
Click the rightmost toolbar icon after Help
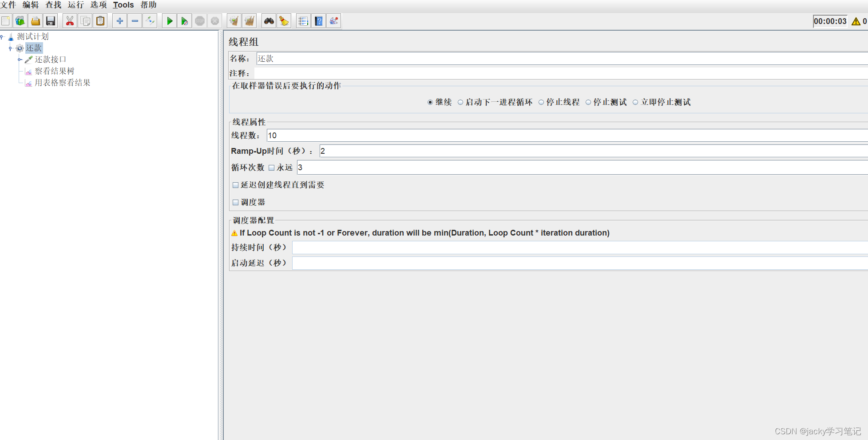click(x=334, y=21)
